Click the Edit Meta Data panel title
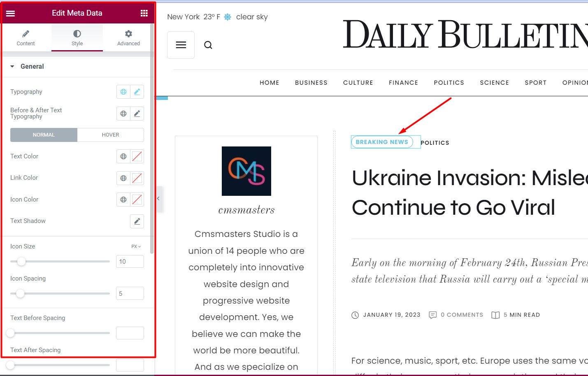The image size is (588, 376). [77, 13]
